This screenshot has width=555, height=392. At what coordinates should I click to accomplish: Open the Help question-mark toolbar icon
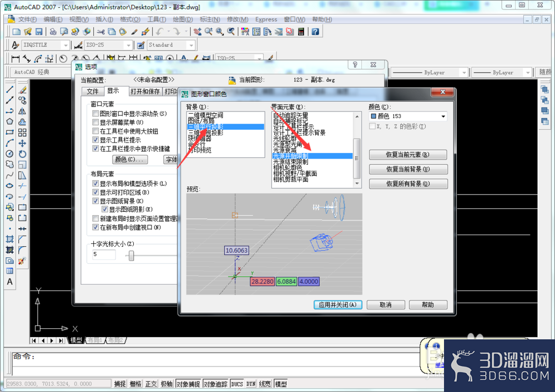point(315,32)
